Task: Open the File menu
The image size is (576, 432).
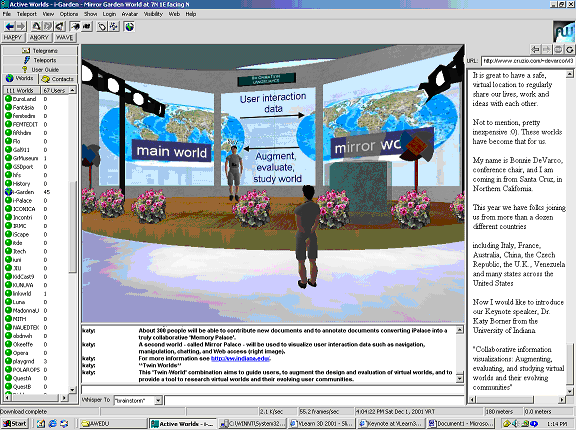Action: coord(7,14)
